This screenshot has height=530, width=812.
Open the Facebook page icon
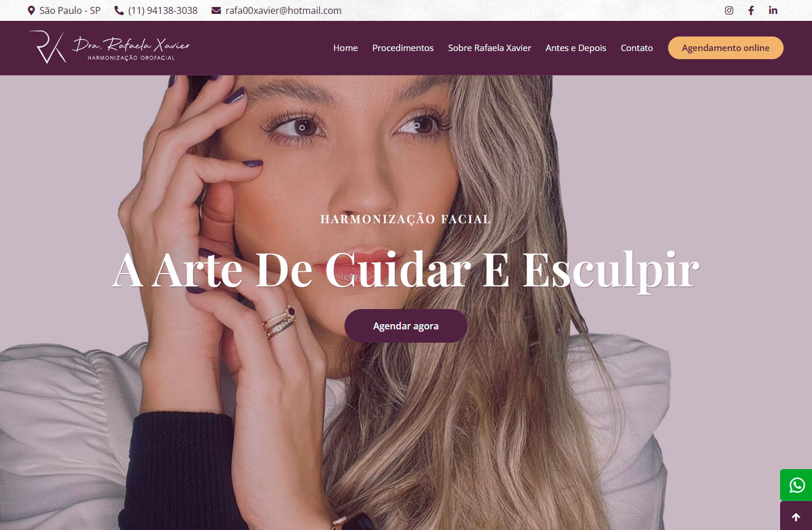click(751, 10)
